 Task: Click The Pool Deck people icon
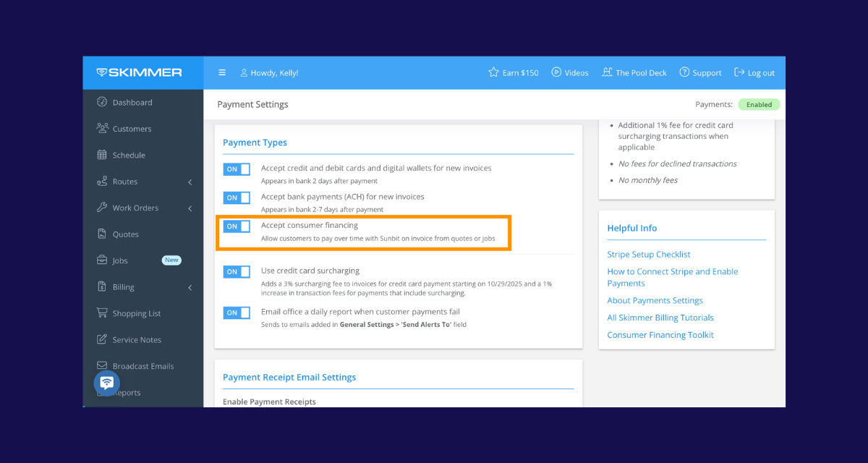point(607,72)
